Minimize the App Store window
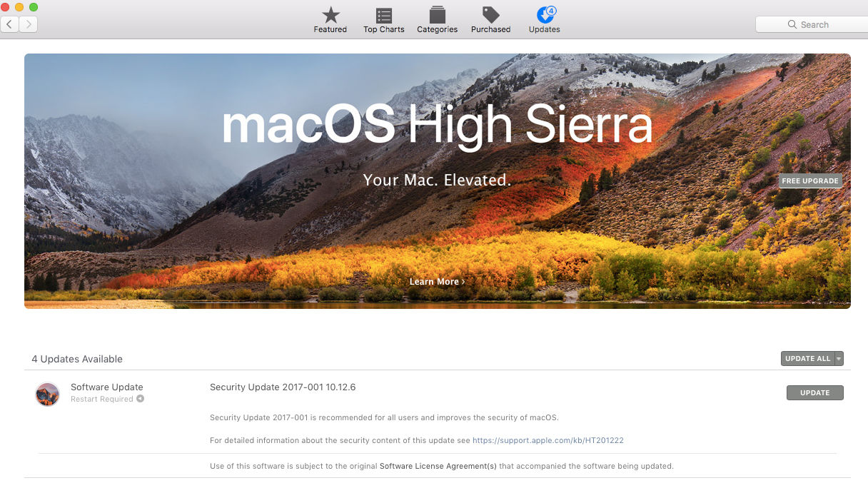The image size is (868, 488). tap(19, 7)
